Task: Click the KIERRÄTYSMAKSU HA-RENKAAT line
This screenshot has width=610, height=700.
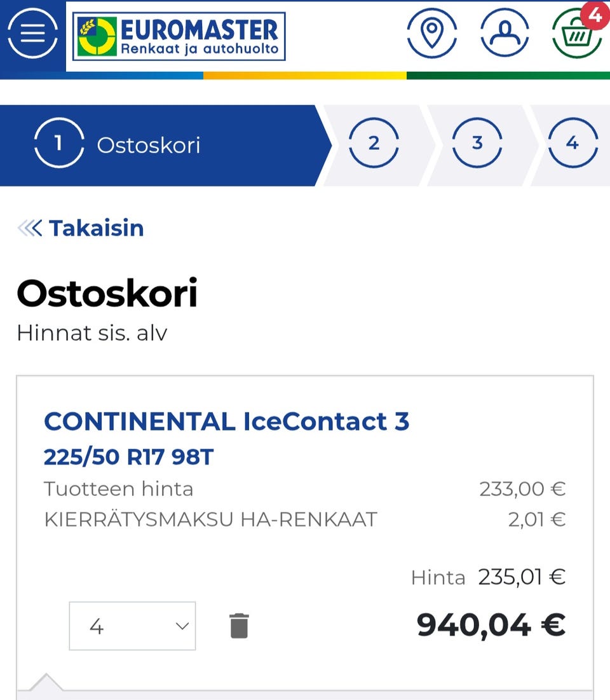Action: (x=210, y=519)
